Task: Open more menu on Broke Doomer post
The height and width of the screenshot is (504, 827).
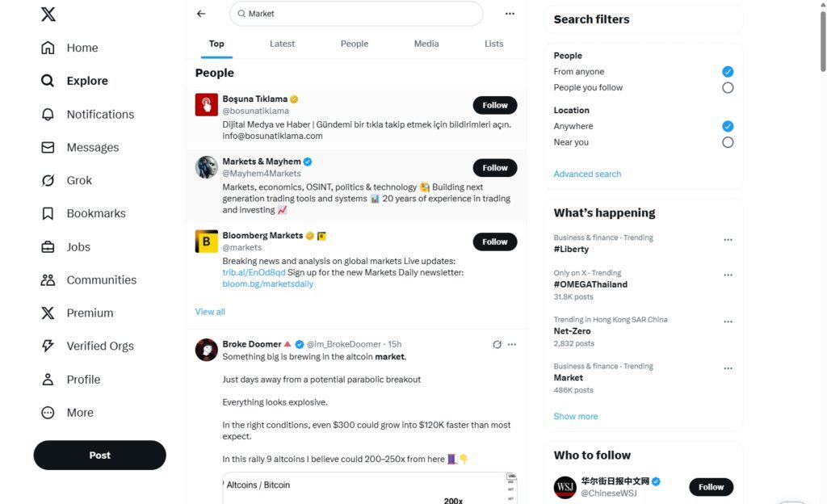Action: [511, 344]
